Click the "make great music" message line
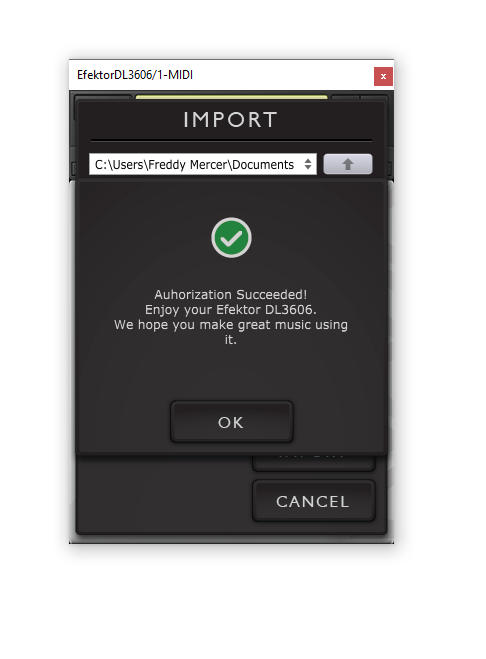Image resolution: width=486 pixels, height=659 pixels. pyautogui.click(x=231, y=325)
